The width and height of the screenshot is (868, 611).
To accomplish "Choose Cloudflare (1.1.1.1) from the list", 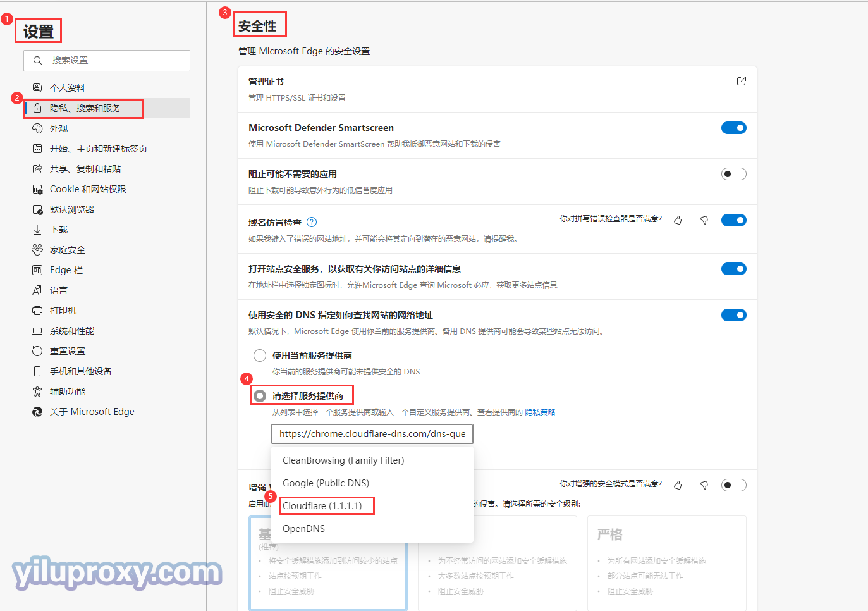I will point(372,506).
